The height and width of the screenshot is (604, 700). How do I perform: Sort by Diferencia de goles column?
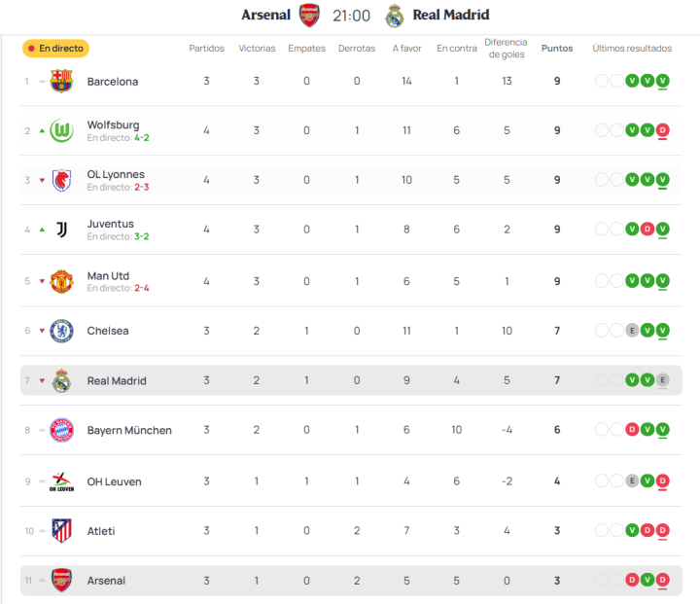point(506,48)
